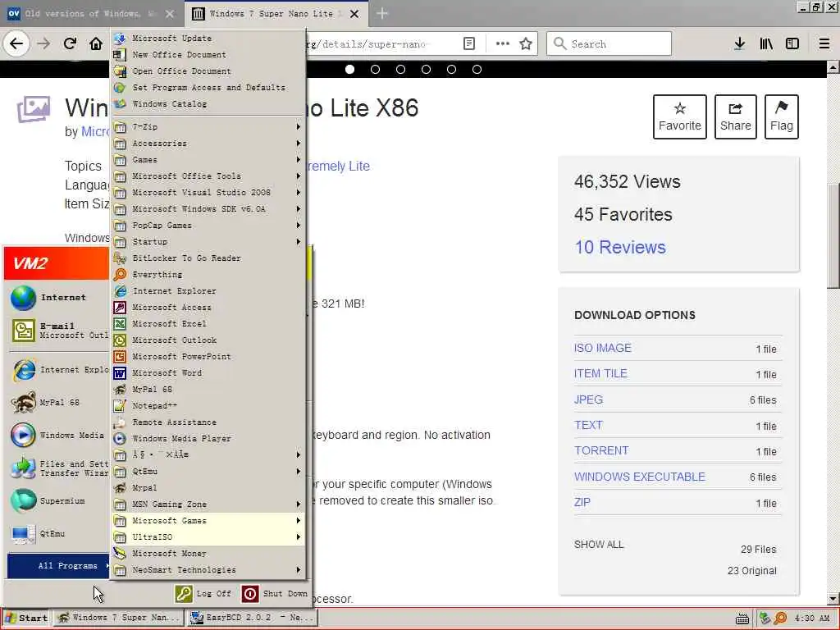Expand Microsoft Office Tools submenu
Screen dimensions: 840x630
[x=208, y=176]
